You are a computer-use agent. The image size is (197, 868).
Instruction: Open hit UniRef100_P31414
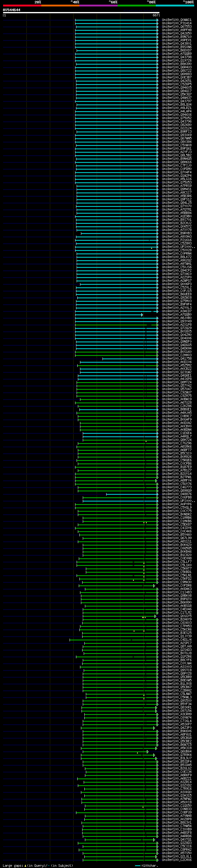[x=177, y=23]
